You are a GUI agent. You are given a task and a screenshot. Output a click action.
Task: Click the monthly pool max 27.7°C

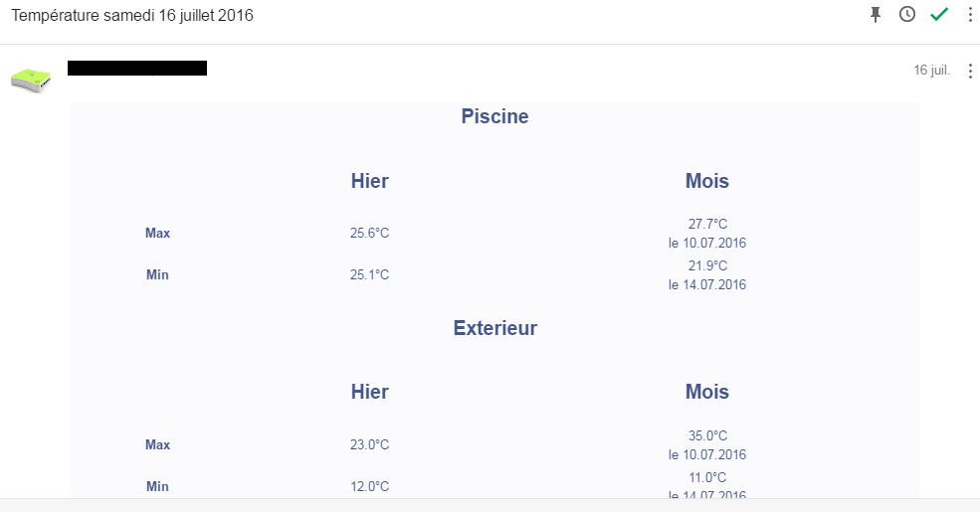click(707, 224)
